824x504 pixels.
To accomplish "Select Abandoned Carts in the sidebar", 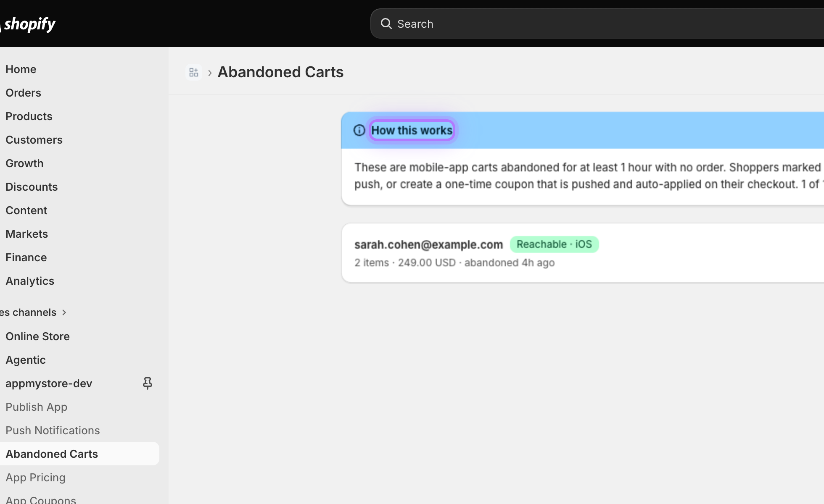I will pyautogui.click(x=80, y=454).
